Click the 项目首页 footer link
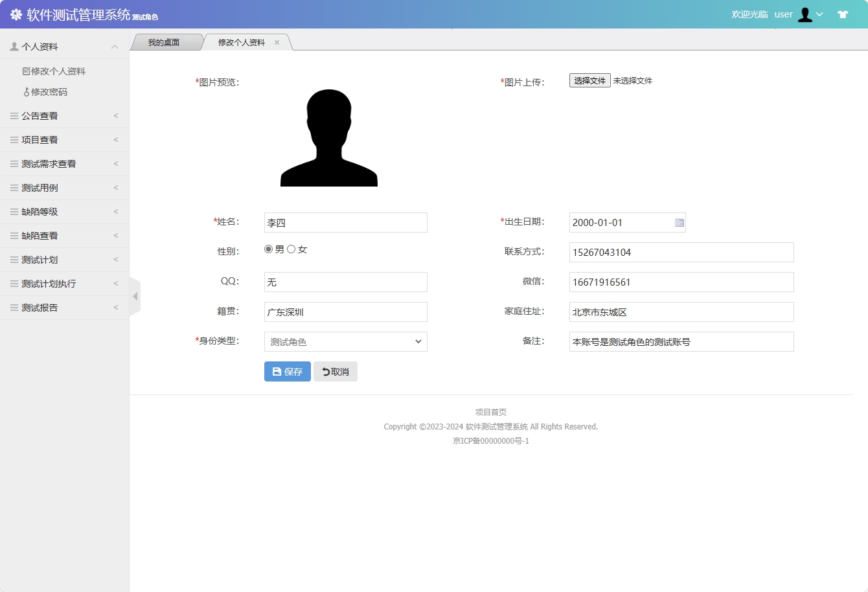Viewport: 868px width, 592px height. pos(491,411)
